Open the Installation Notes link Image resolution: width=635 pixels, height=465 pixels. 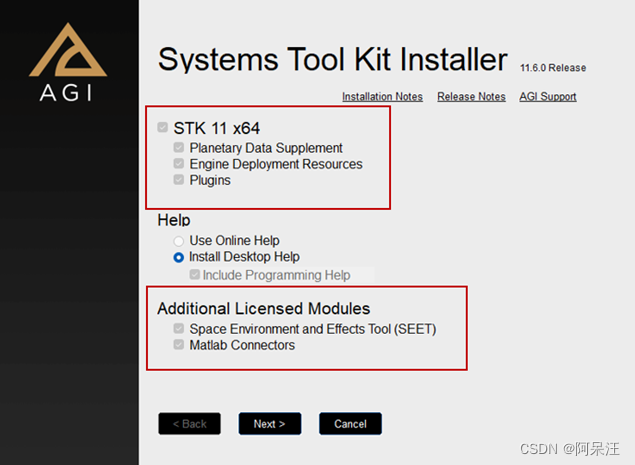pos(382,96)
